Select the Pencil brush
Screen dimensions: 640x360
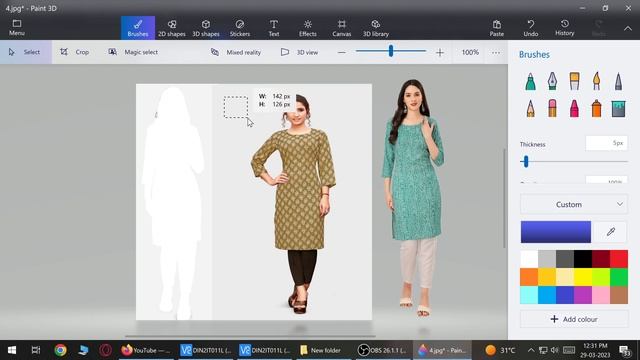pyautogui.click(x=530, y=109)
